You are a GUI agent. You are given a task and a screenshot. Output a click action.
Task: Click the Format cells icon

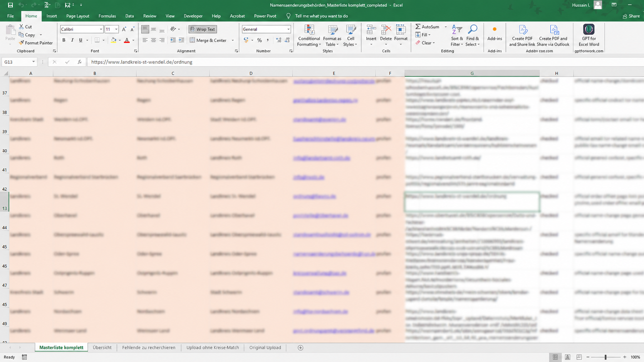click(401, 30)
